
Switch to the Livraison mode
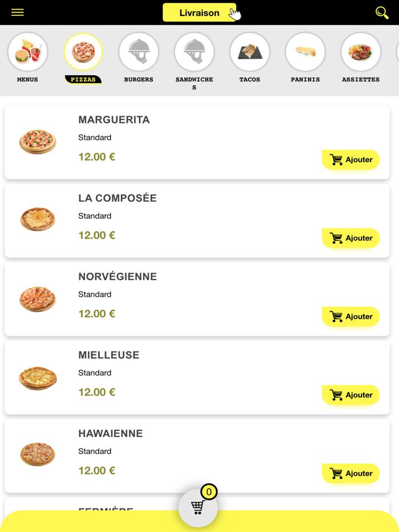coord(199,12)
